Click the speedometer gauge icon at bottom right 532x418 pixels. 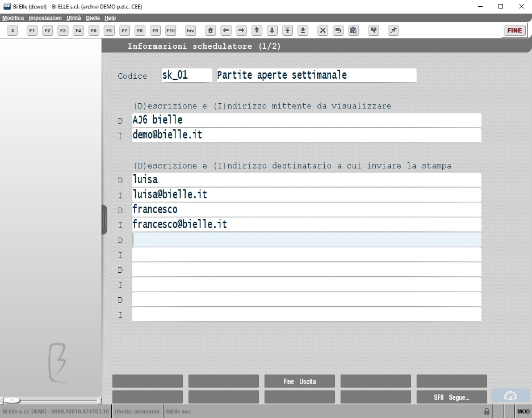click(510, 396)
